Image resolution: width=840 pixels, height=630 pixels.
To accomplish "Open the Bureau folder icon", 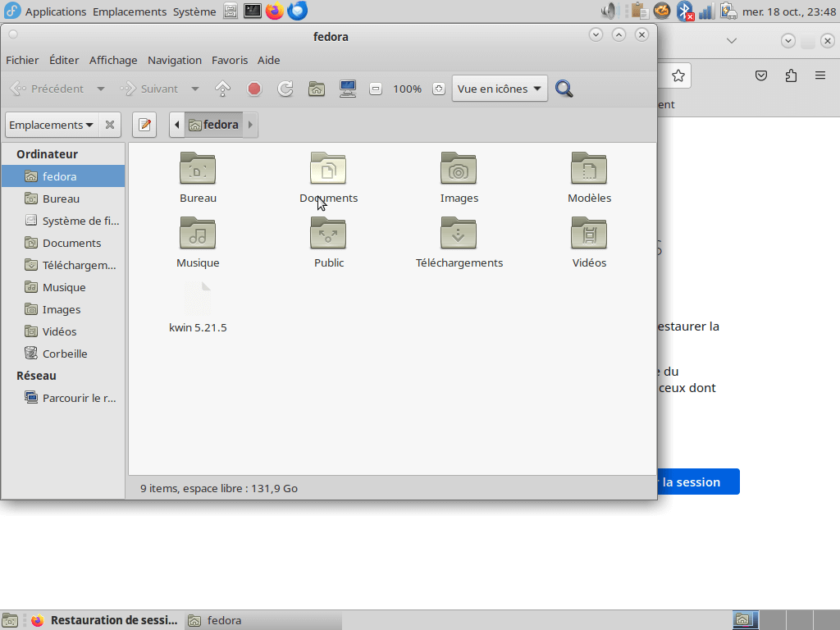I will click(198, 169).
